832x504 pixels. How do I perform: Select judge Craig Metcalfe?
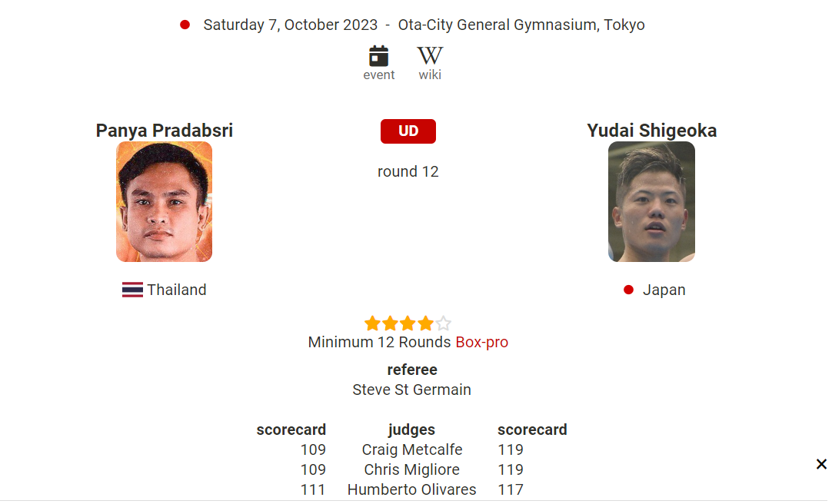click(x=411, y=450)
